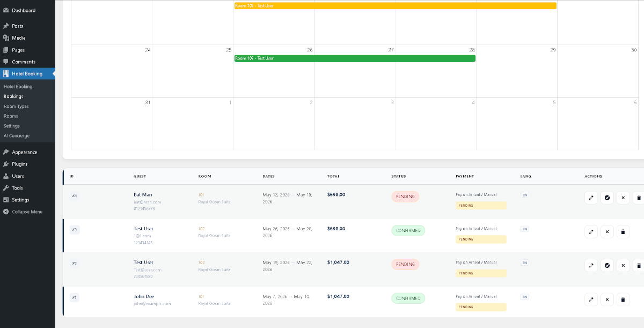Screen dimensions: 644x328
Task: Click the Collapse Menu arrow icon
Action: (x=6, y=212)
